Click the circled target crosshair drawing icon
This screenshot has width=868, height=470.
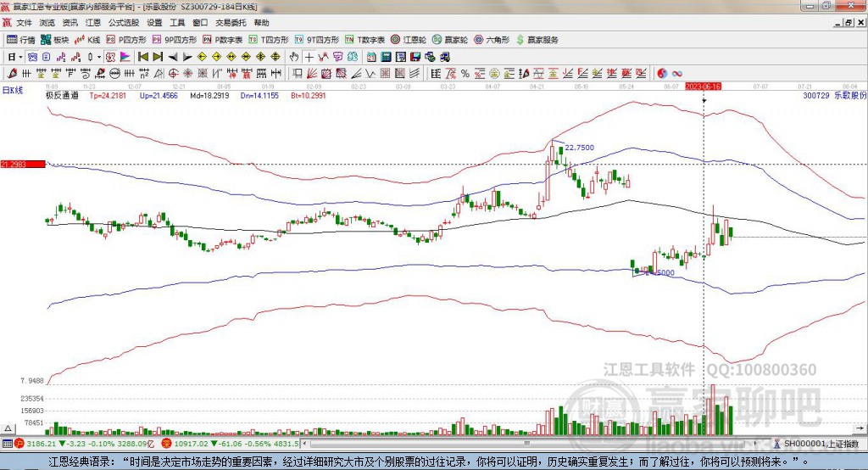pos(173,74)
